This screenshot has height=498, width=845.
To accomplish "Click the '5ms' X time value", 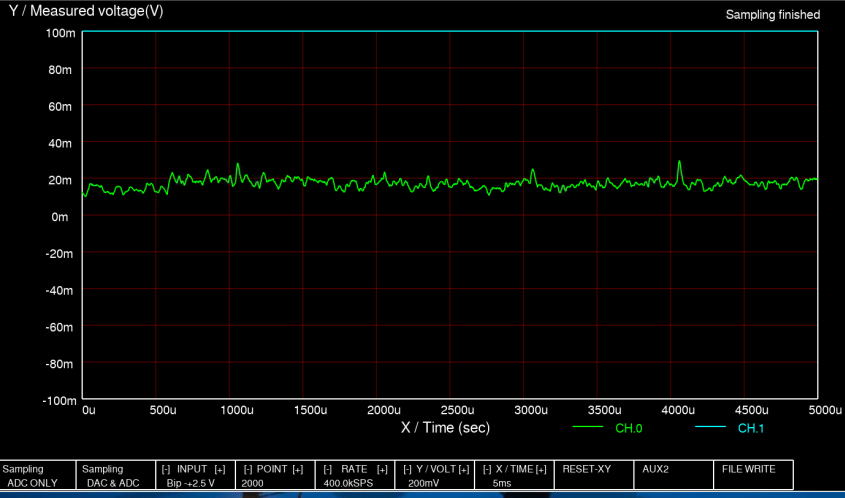I will [x=502, y=483].
